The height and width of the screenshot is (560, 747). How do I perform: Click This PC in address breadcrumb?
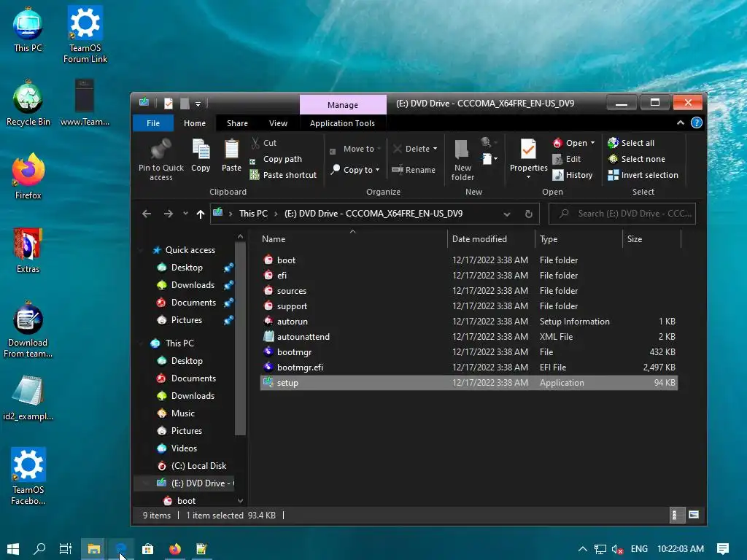click(x=253, y=214)
